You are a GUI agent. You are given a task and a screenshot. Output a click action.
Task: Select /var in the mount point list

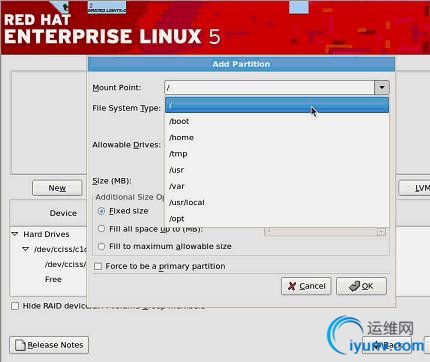click(x=277, y=186)
